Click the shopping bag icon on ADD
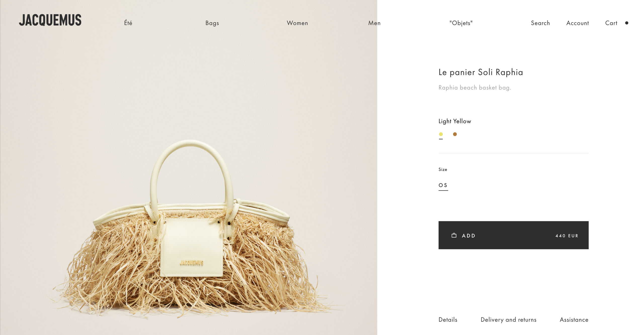The width and height of the screenshot is (644, 335). pos(454,235)
